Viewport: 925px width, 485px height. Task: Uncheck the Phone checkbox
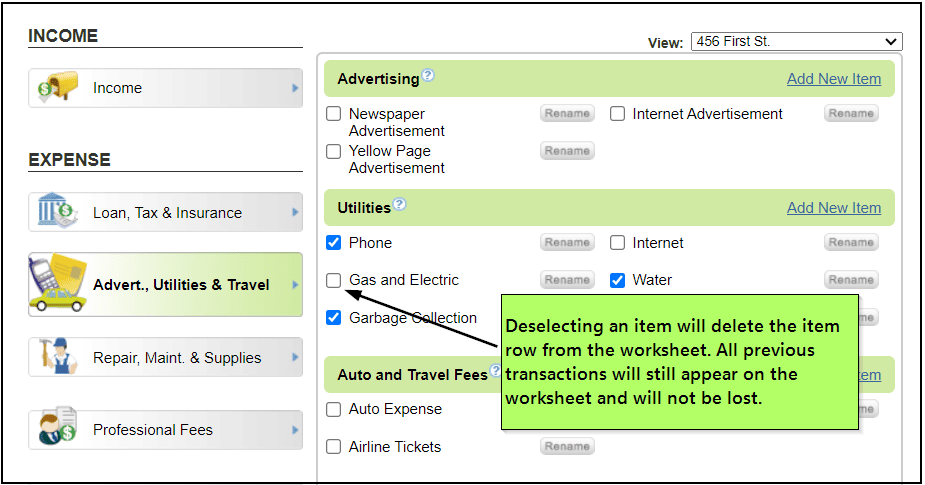pyautogui.click(x=334, y=243)
